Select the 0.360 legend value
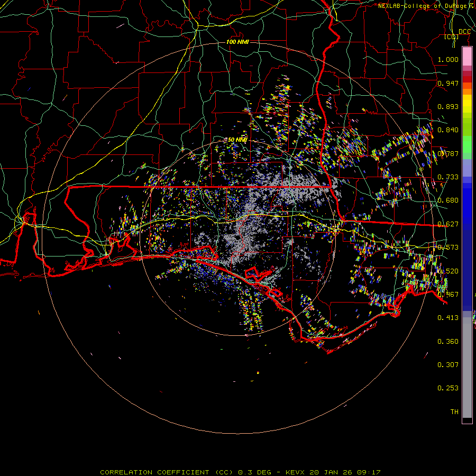 point(448,342)
